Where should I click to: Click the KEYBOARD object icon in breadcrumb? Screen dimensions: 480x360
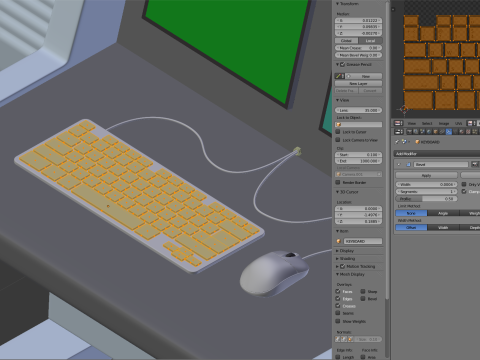[417, 142]
